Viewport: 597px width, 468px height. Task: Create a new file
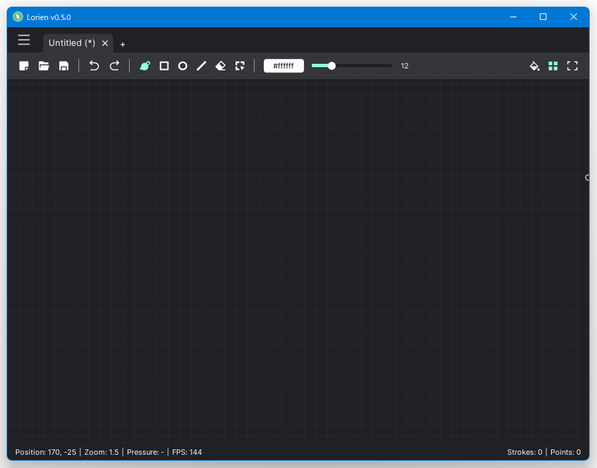click(24, 66)
